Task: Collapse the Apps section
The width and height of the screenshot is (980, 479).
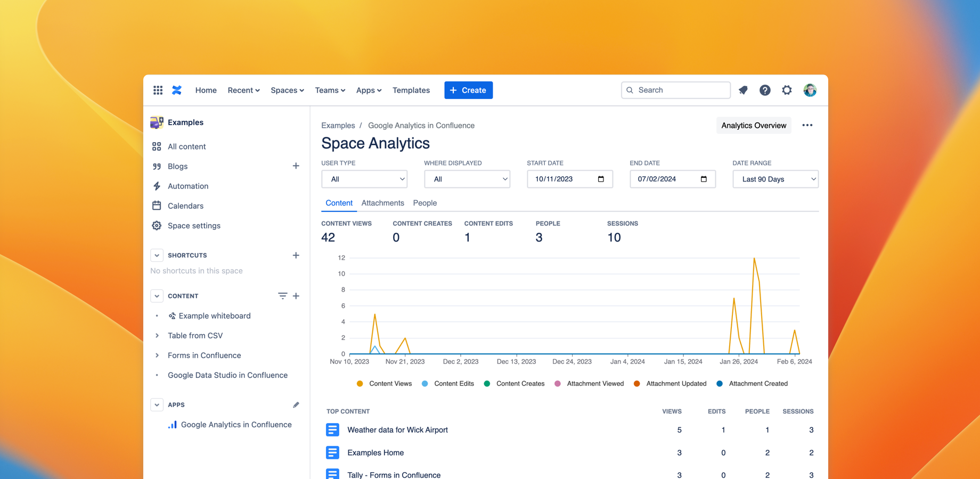Action: 157,405
